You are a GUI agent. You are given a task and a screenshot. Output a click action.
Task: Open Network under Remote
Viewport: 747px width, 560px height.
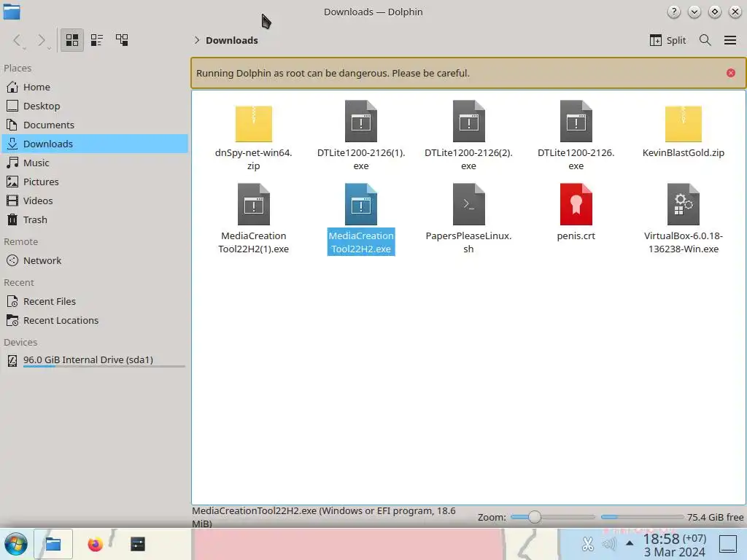tap(95, 261)
